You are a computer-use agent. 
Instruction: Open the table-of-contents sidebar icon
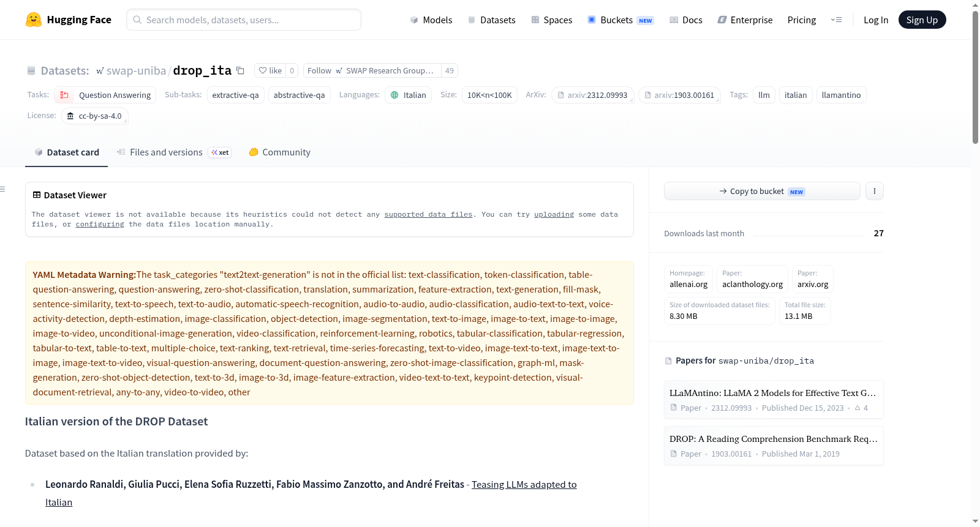coord(2,189)
